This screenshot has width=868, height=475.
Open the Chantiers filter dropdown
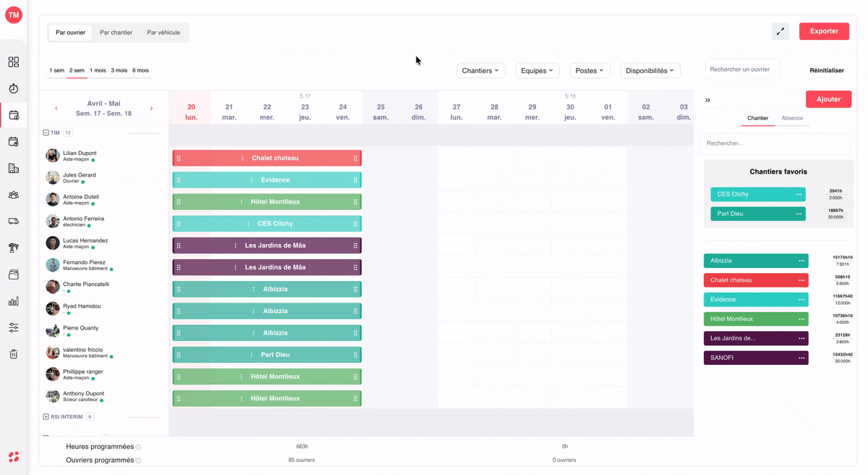[x=481, y=70]
